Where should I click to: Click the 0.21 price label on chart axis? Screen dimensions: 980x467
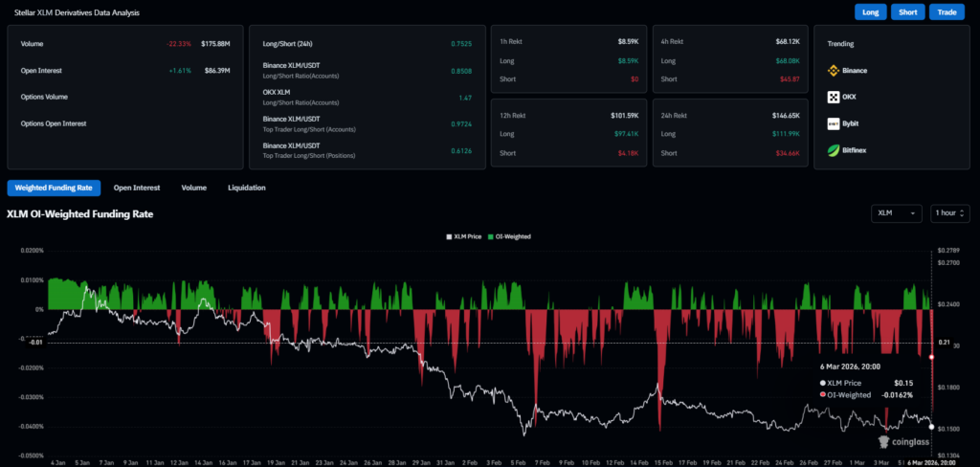pyautogui.click(x=944, y=342)
